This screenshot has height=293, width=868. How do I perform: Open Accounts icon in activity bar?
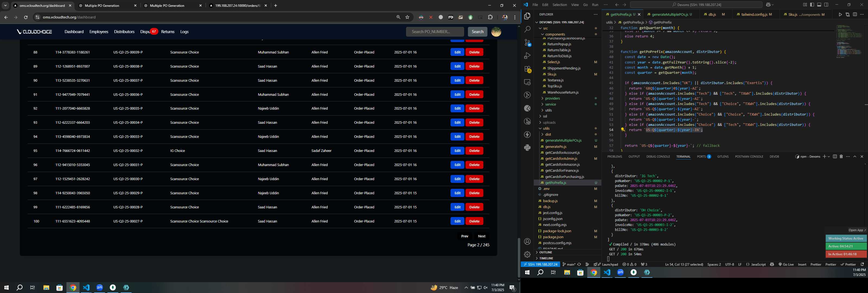click(527, 241)
